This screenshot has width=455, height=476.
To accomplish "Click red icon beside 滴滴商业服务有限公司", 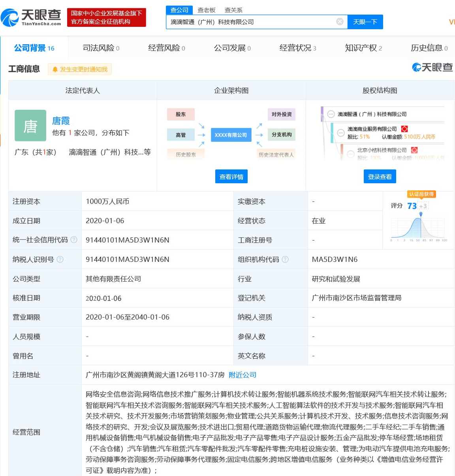I will [x=404, y=129].
